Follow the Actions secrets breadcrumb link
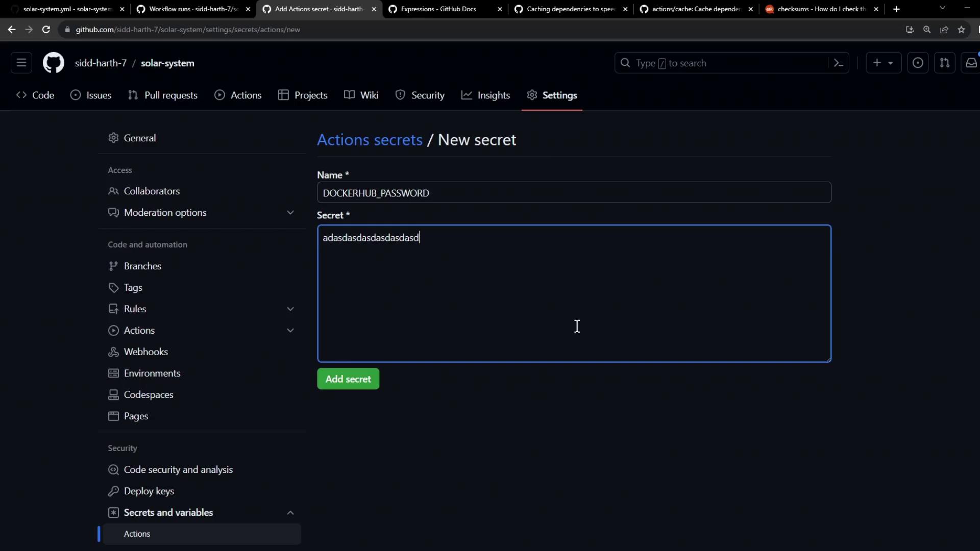 [370, 140]
